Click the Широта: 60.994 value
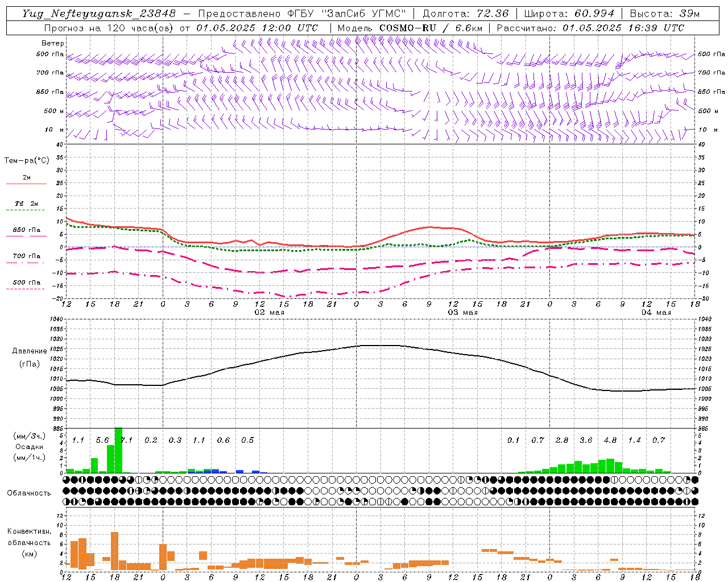 point(569,14)
